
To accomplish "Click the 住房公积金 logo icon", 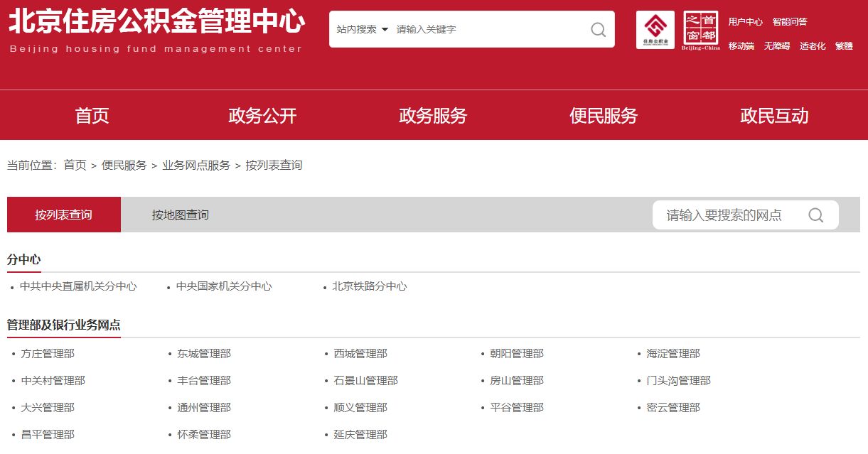I will (x=655, y=30).
